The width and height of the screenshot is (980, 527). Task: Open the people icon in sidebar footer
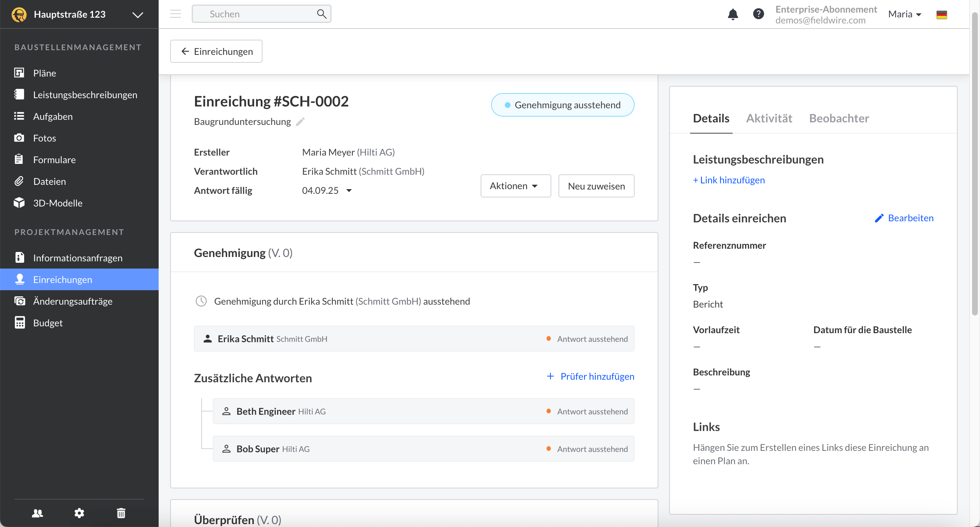click(37, 513)
